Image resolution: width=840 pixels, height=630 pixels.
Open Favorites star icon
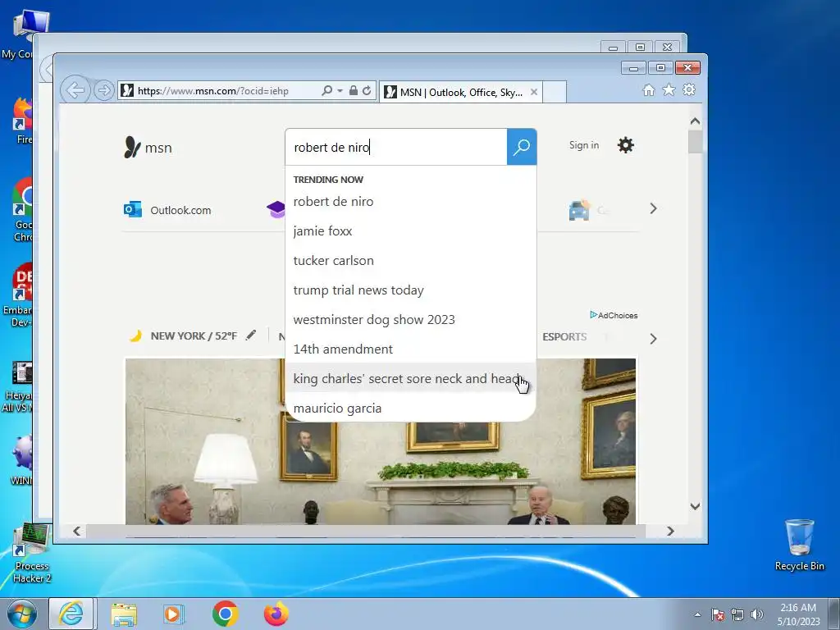[x=669, y=90]
